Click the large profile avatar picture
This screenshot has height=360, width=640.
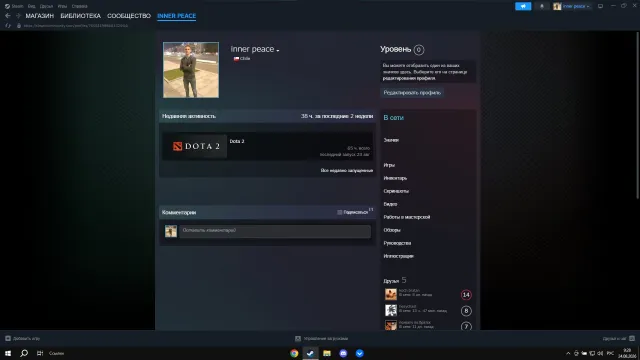[x=191, y=70]
